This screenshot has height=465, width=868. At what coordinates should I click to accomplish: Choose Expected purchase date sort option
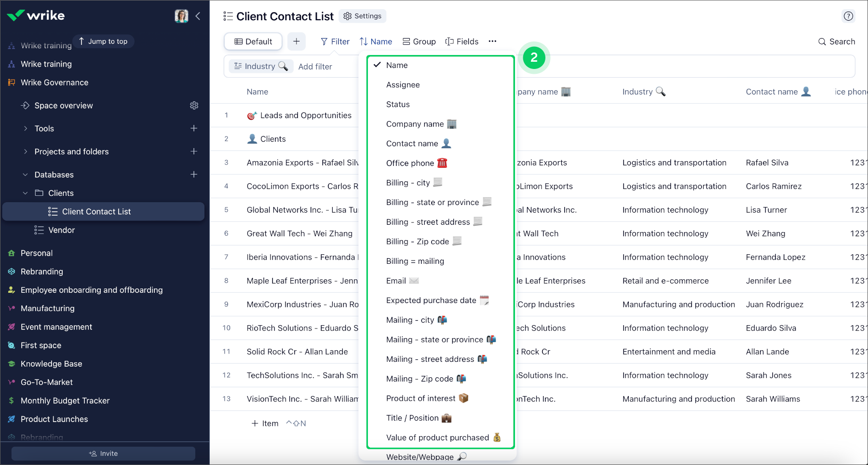(x=431, y=300)
